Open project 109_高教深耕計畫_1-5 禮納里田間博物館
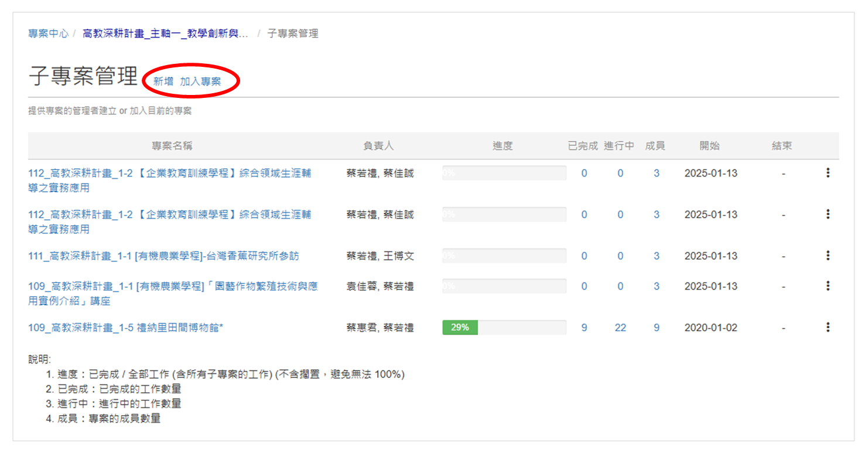Screen dimensions: 868x459 click(125, 328)
